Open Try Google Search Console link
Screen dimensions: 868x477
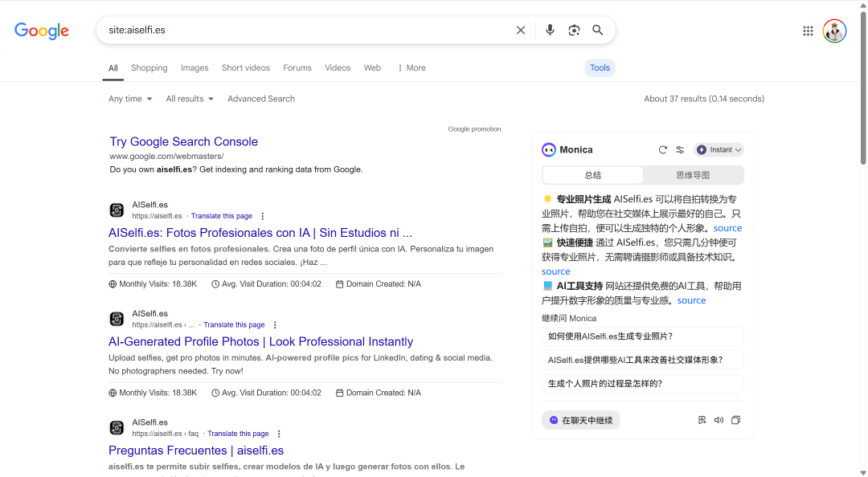(x=184, y=141)
